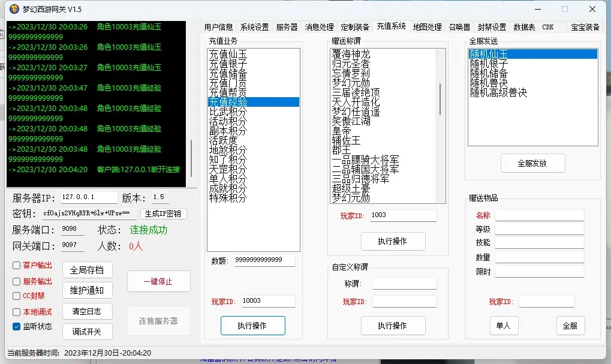Screen dimensions: 611x364
Task: Click the 版本 field showing 1.5
Action: (160, 197)
